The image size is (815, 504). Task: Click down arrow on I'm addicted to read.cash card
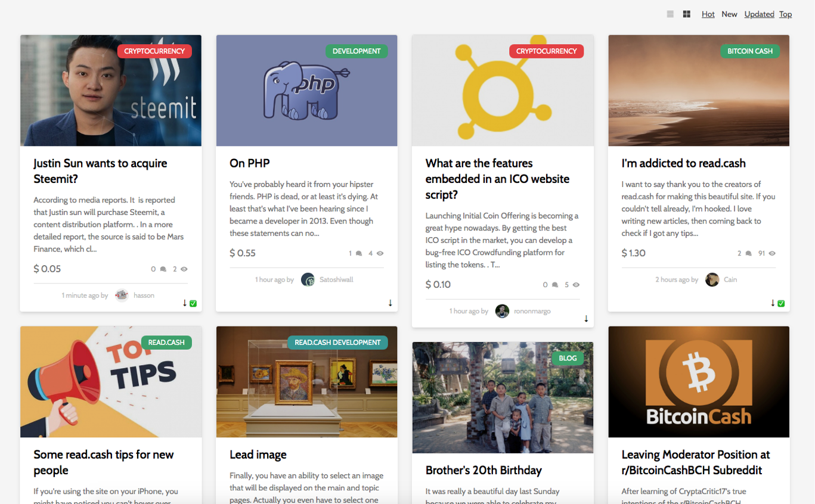(773, 303)
